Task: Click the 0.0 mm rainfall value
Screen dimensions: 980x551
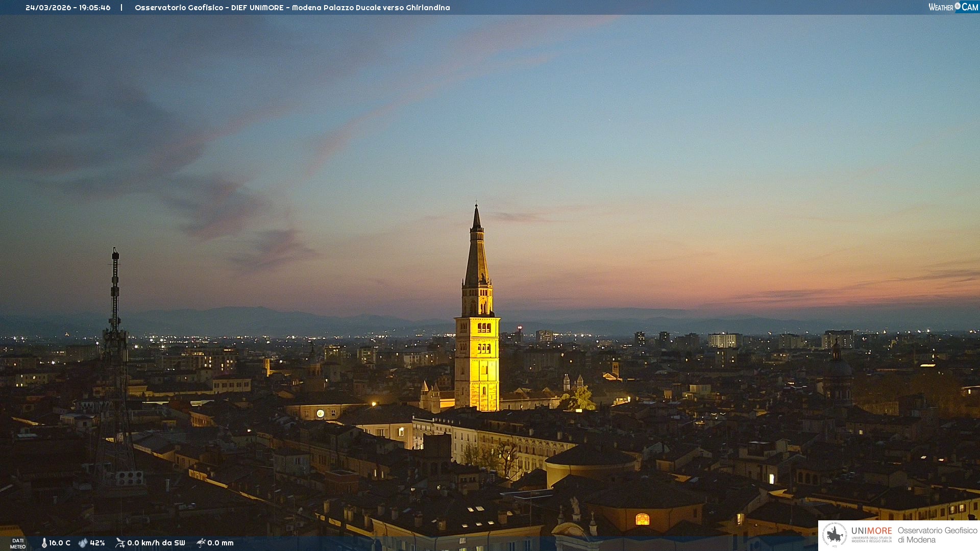Action: [220, 543]
